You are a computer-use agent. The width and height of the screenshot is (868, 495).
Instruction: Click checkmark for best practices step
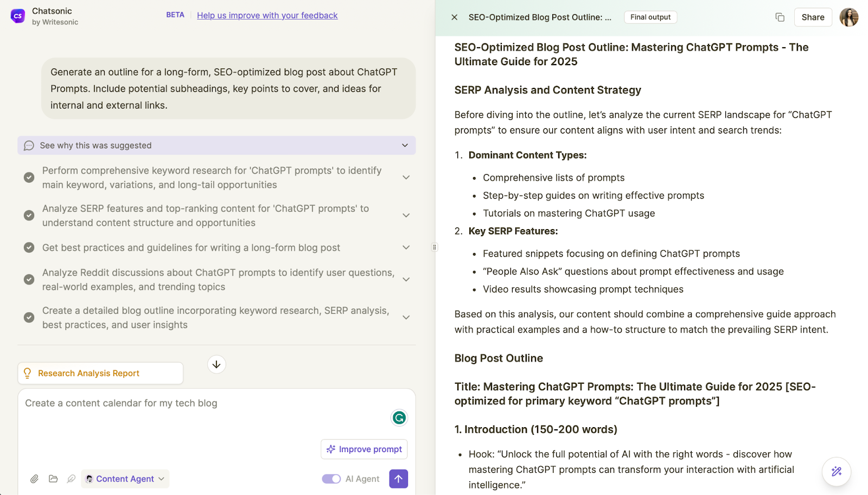pos(29,247)
